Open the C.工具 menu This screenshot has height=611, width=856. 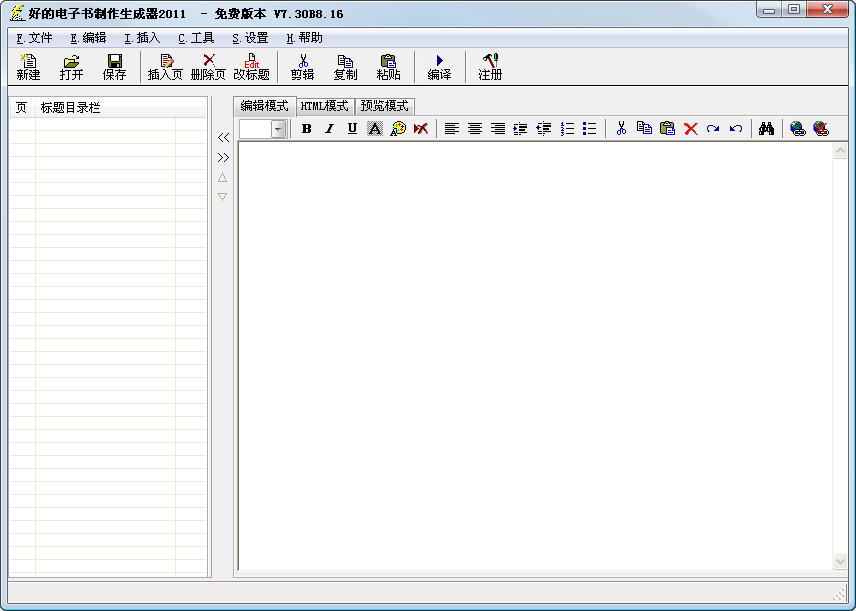(196, 38)
